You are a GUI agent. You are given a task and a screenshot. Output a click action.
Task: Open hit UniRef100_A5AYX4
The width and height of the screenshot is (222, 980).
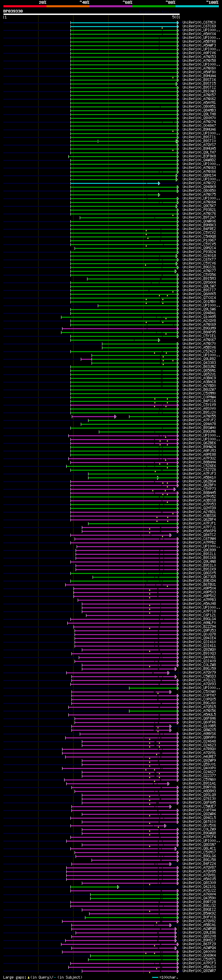[x=199, y=34]
